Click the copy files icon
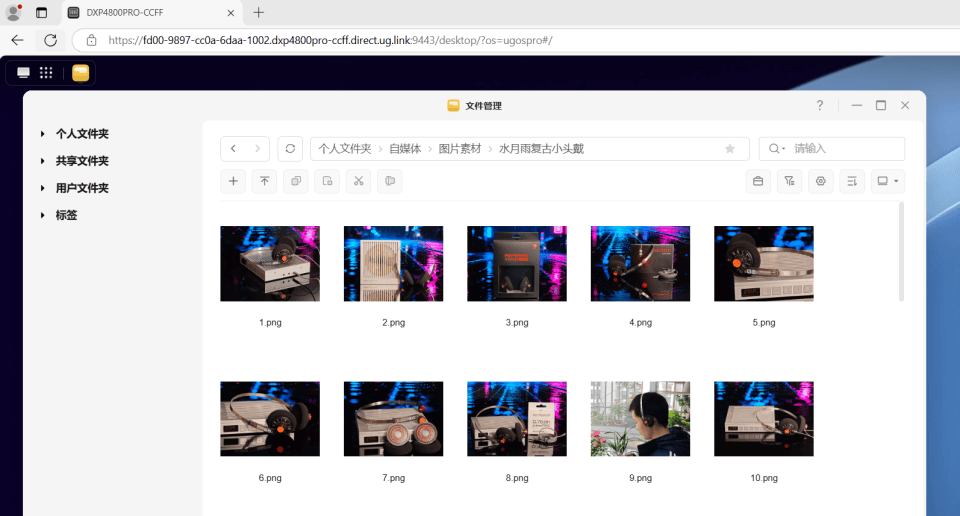The width and height of the screenshot is (960, 516). click(x=296, y=181)
